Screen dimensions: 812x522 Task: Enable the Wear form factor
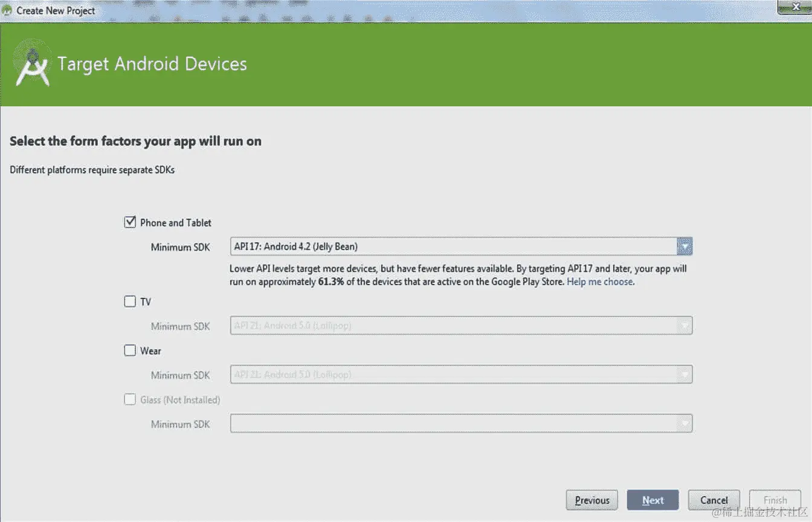130,350
